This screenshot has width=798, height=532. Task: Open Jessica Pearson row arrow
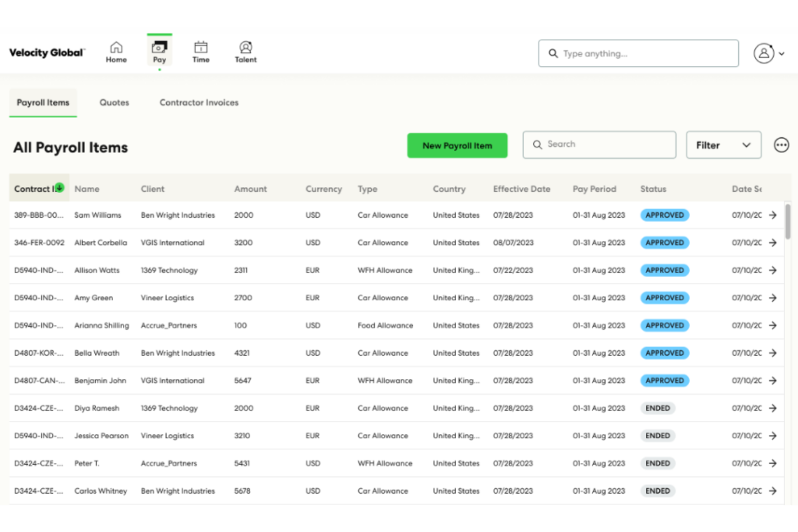773,436
